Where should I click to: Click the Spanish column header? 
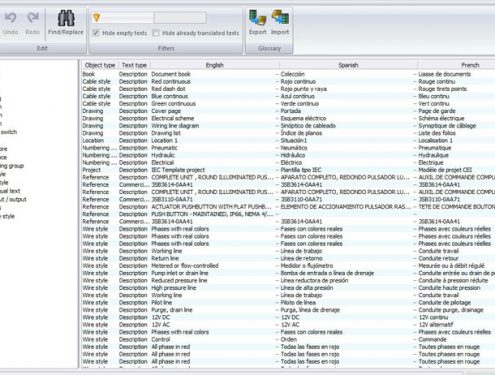coord(348,65)
